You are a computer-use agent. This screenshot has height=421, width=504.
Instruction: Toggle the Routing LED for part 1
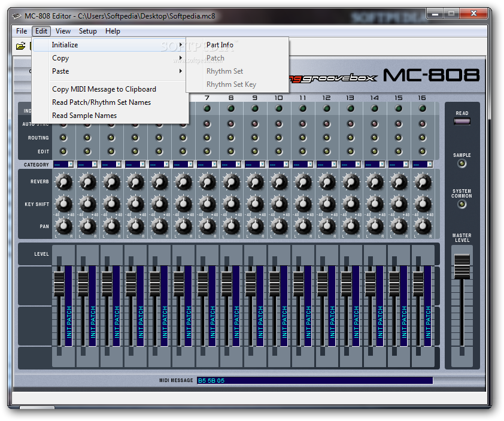pos(63,138)
